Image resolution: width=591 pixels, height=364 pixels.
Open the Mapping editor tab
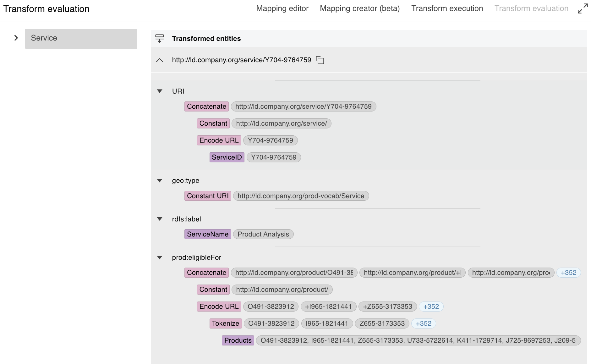coord(282,8)
